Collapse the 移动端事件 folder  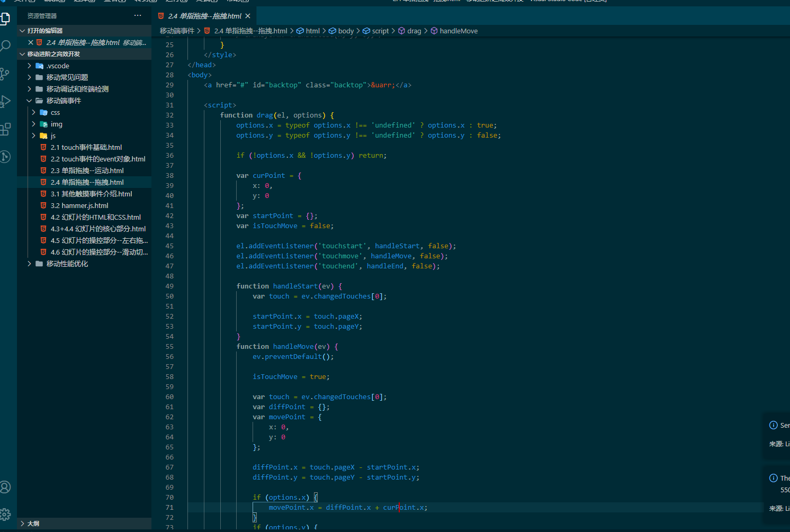click(x=84, y=101)
